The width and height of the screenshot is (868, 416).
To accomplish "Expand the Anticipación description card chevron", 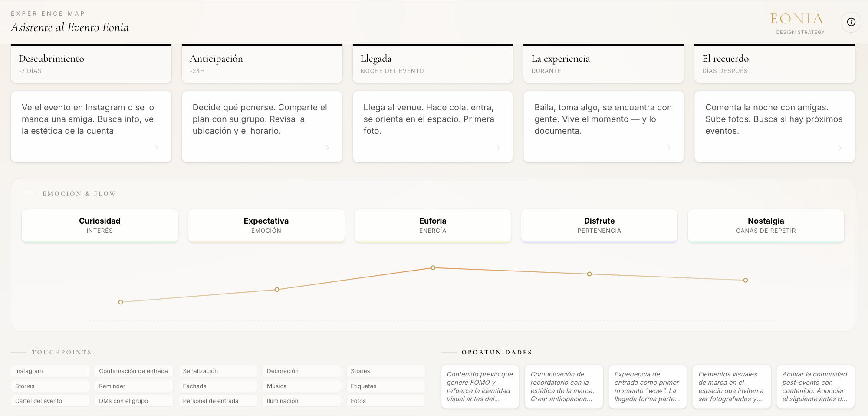I will (x=328, y=148).
